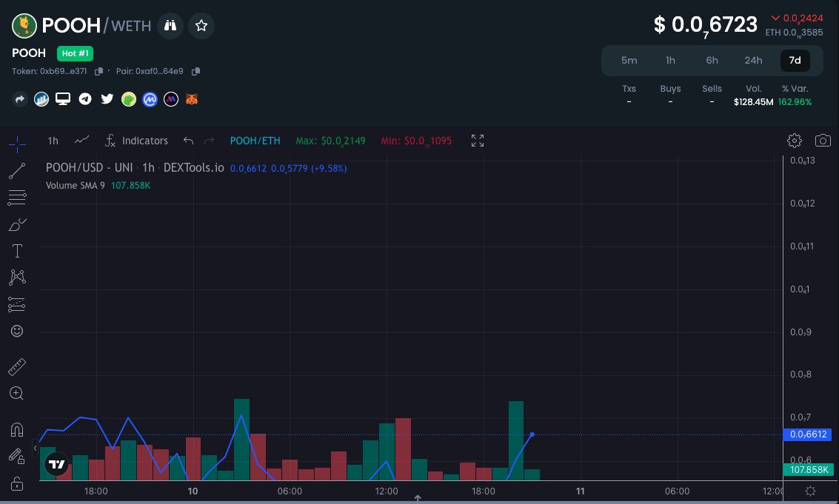839x504 pixels.
Task: Select the horizontal lines Fibonacci tool
Action: [x=17, y=198]
